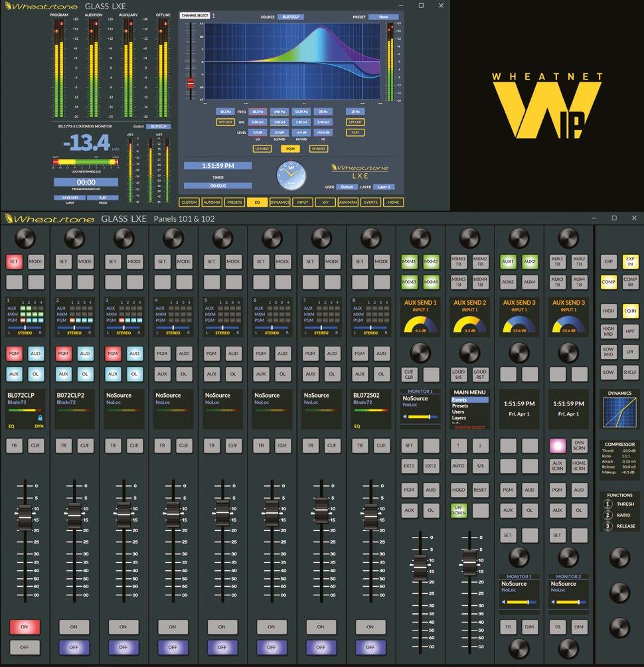Click the Monitor 1 speaker volume icon
644x667 pixels.
coord(504,602)
